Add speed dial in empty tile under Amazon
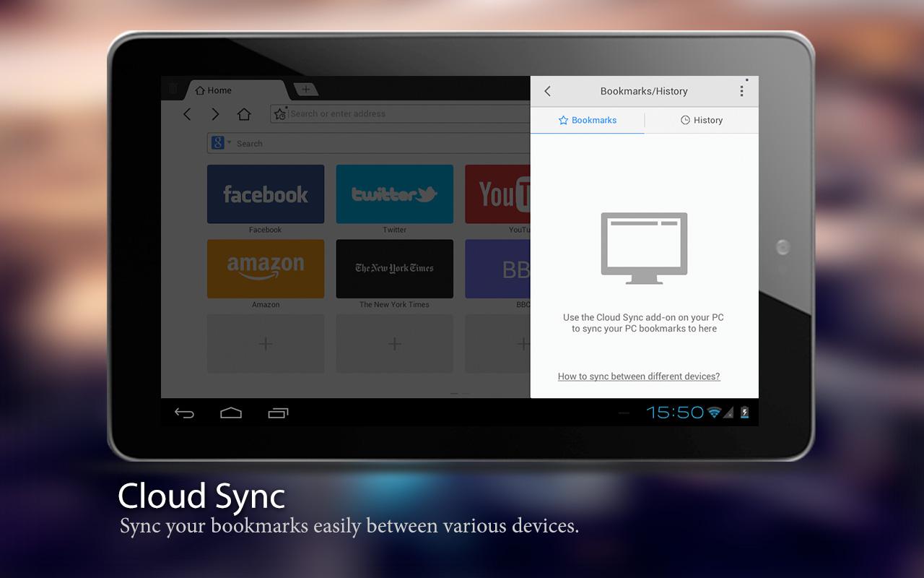Screen dimensions: 924x578 pos(266,344)
